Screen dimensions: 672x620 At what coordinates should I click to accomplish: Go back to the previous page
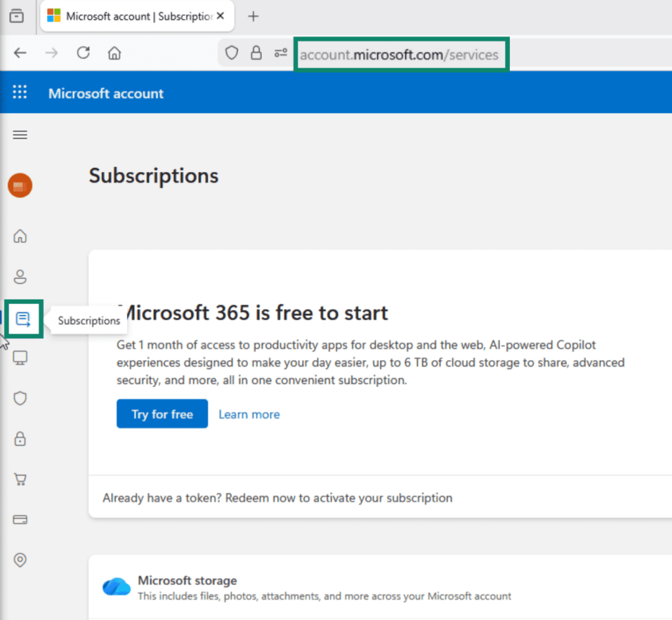point(20,53)
